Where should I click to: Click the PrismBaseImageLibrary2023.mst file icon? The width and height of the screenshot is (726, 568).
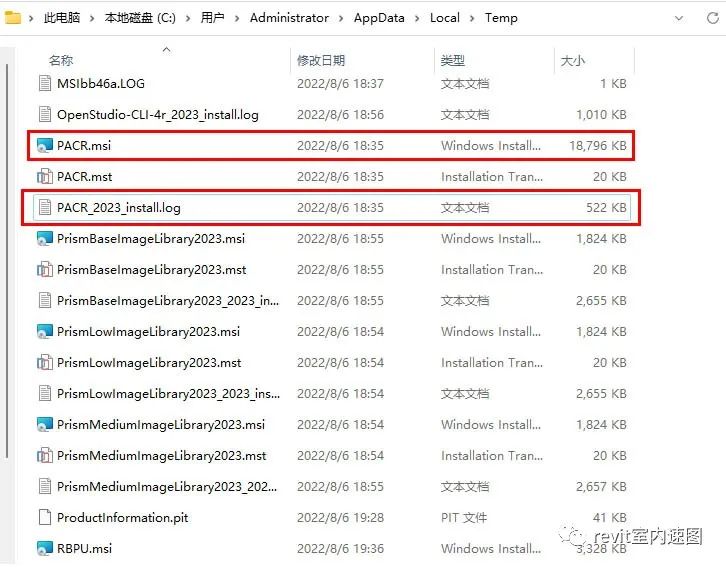(x=44, y=269)
